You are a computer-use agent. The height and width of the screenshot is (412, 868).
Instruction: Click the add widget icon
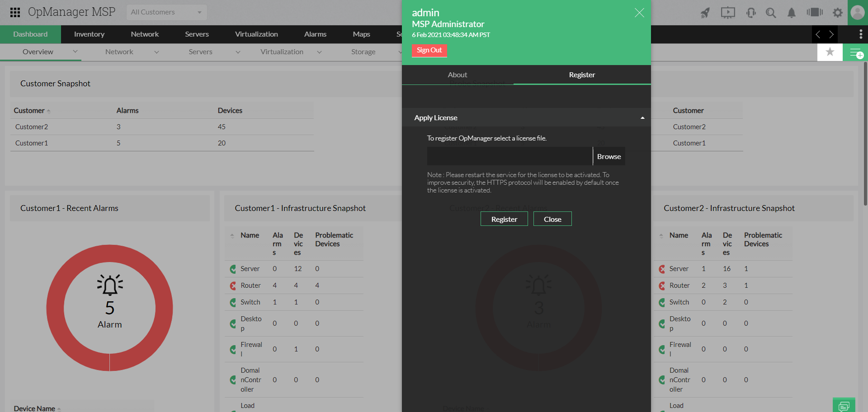[856, 53]
